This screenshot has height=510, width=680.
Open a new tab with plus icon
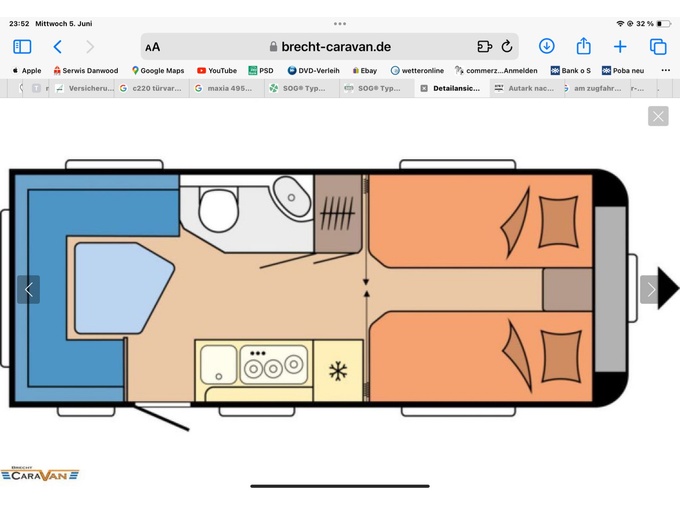pyautogui.click(x=620, y=46)
